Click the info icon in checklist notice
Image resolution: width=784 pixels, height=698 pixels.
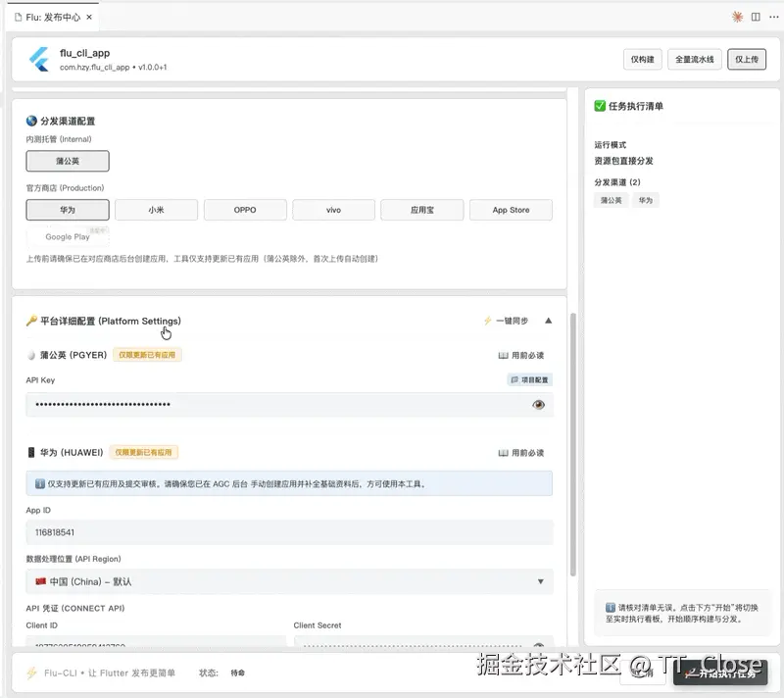[610, 608]
